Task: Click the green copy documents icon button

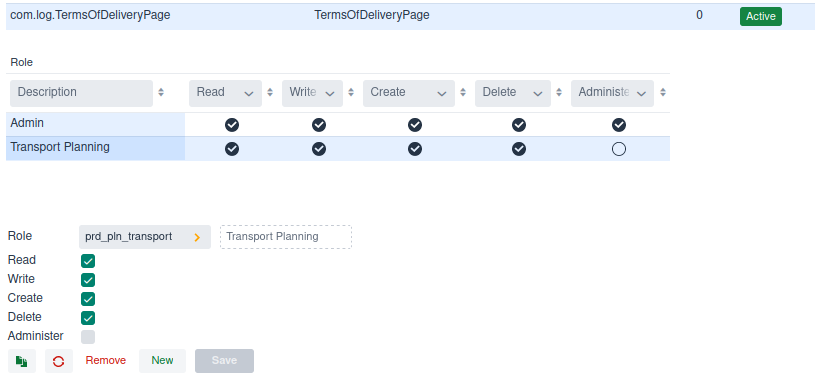Action: pyautogui.click(x=21, y=361)
